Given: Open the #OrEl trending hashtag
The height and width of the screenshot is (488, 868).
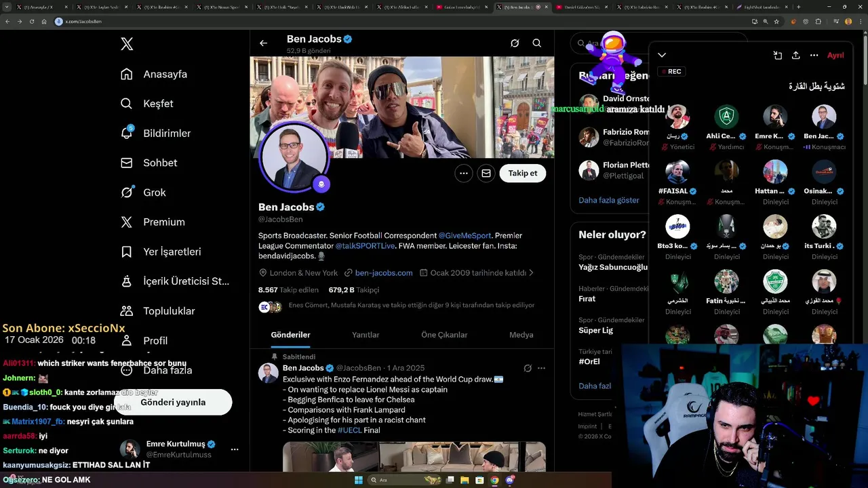Looking at the screenshot, I should [589, 361].
